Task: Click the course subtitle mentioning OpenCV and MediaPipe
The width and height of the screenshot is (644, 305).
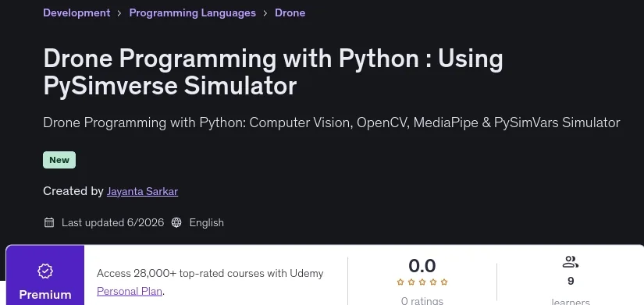Action: (332, 122)
